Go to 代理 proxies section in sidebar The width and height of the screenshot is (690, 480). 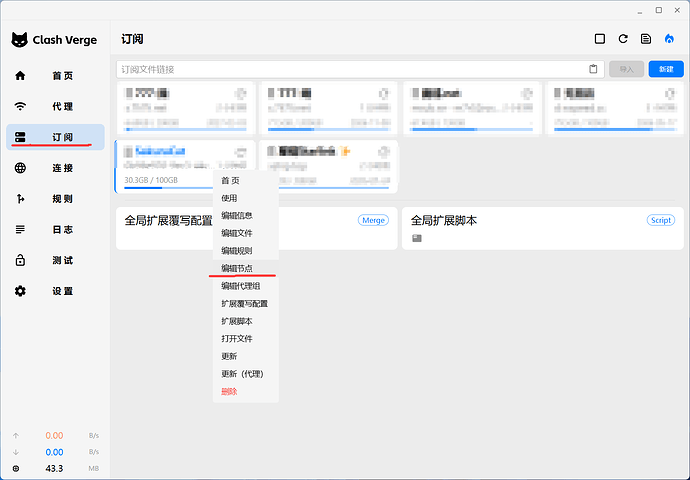pyautogui.click(x=55, y=106)
